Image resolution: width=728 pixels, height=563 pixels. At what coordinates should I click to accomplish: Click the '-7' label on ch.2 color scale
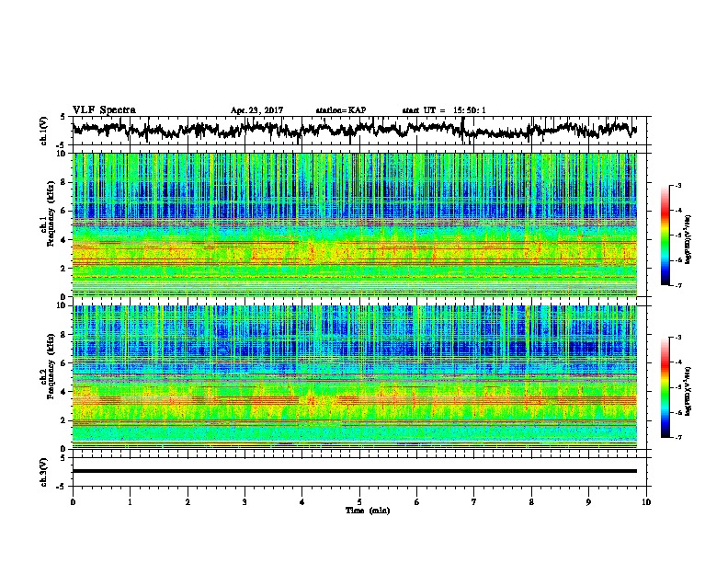pyautogui.click(x=678, y=437)
